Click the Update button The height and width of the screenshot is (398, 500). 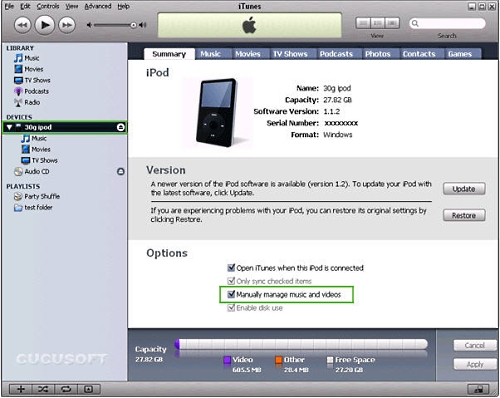(464, 189)
